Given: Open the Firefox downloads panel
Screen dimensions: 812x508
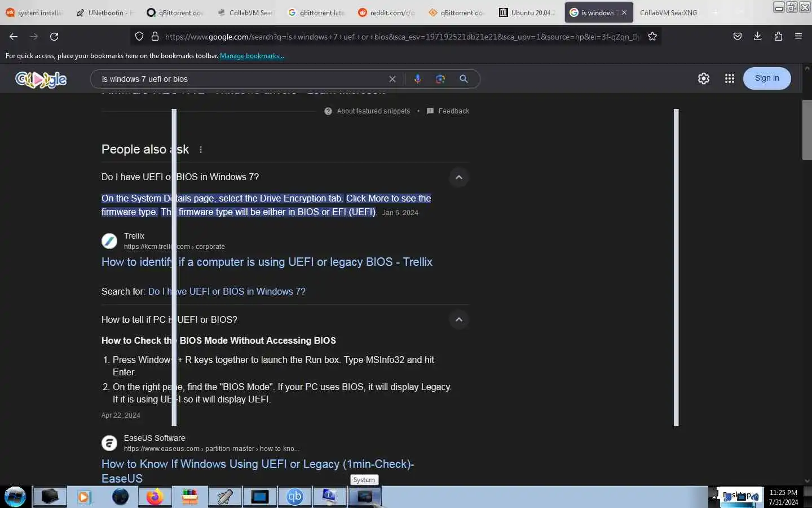Looking at the screenshot, I should pos(757,36).
